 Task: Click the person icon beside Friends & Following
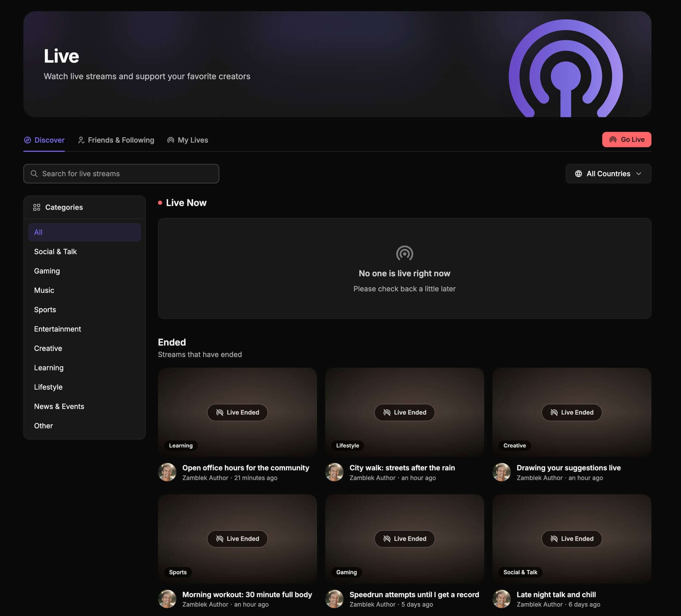(81, 140)
